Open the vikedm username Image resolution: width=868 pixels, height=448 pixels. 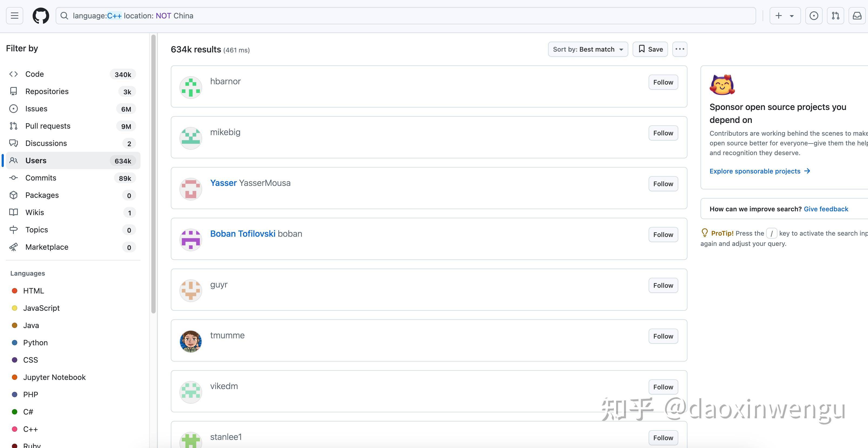(224, 386)
